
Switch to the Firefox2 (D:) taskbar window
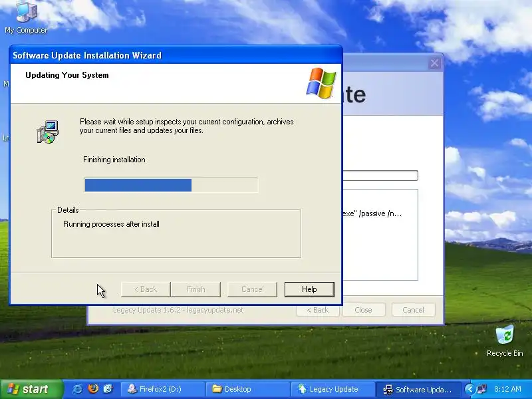162,389
